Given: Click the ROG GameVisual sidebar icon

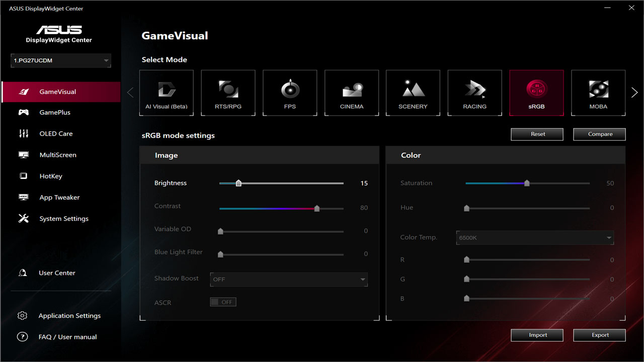Looking at the screenshot, I should point(24,92).
